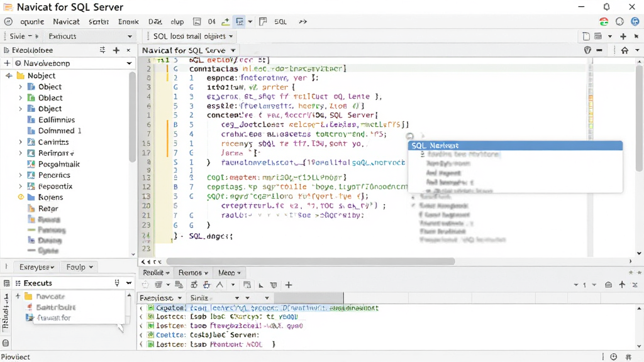
Task: Click the up arrow icon in result toolbar right
Action: [622, 285]
